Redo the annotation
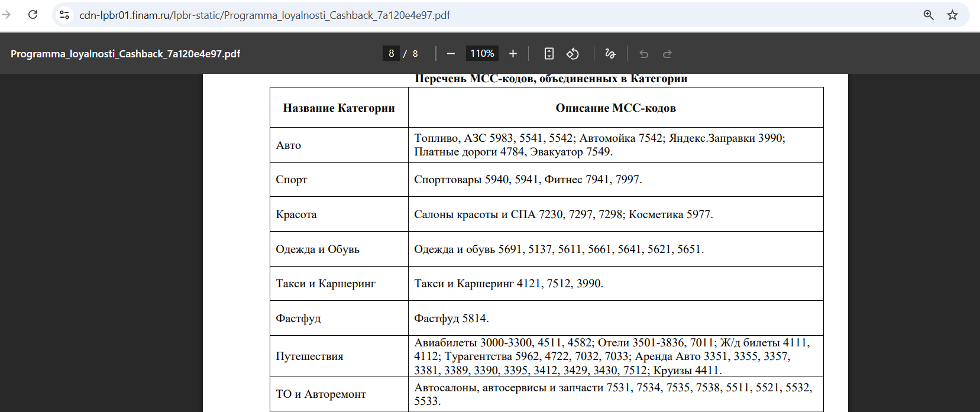 [667, 54]
